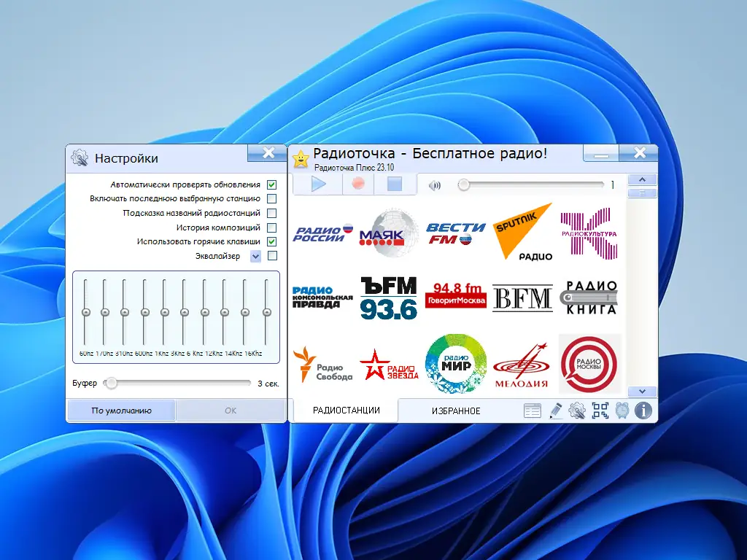Select the Радио Свобода station
747x560 pixels.
click(322, 365)
